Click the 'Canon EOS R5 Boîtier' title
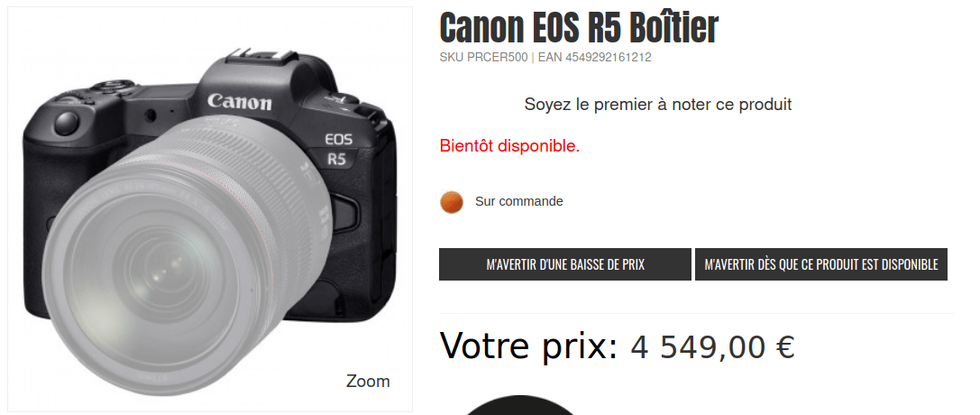This screenshot has height=415, width=980. [580, 27]
